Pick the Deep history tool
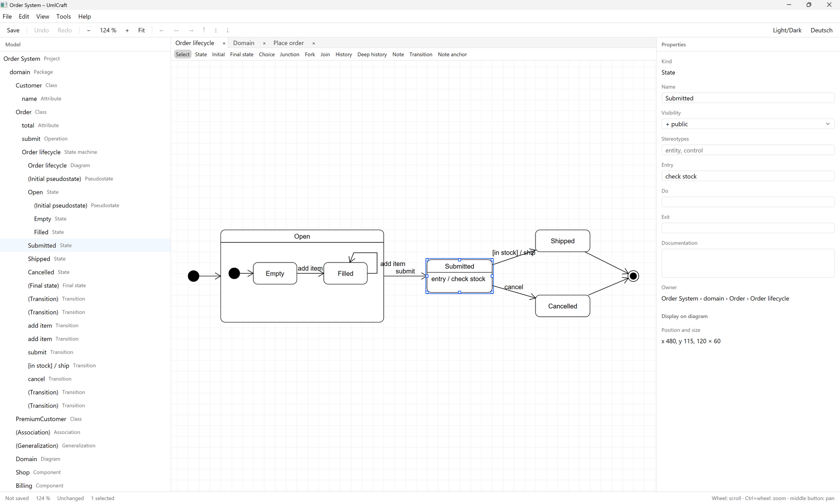840x504 pixels. (x=372, y=54)
